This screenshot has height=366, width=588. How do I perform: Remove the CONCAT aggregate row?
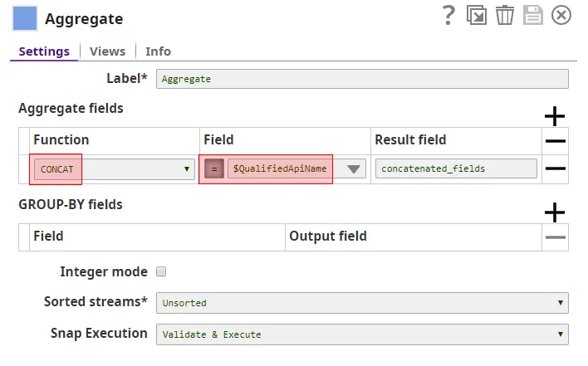tap(556, 169)
